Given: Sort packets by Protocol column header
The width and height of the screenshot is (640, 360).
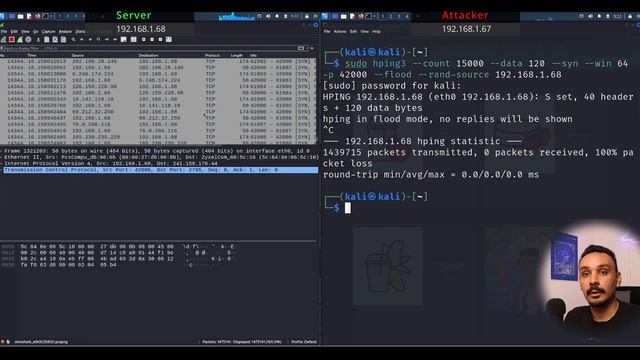Looking at the screenshot, I should coord(212,55).
